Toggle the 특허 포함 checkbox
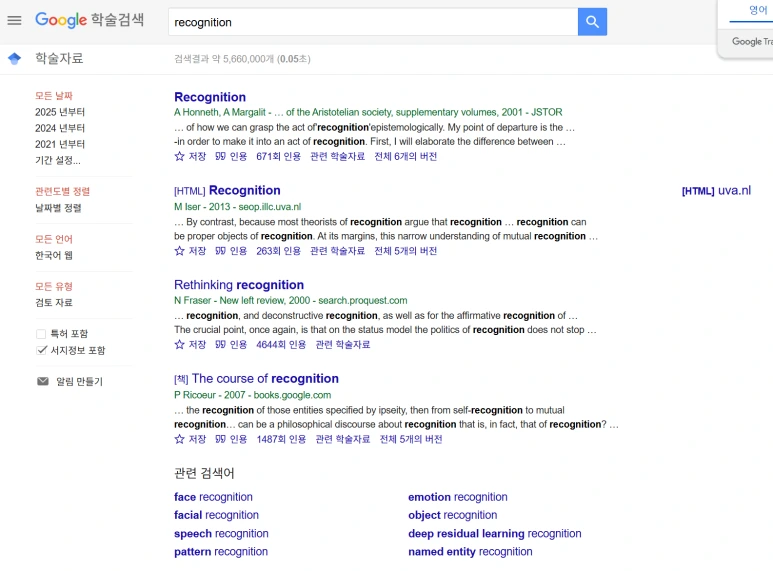 click(x=41, y=334)
